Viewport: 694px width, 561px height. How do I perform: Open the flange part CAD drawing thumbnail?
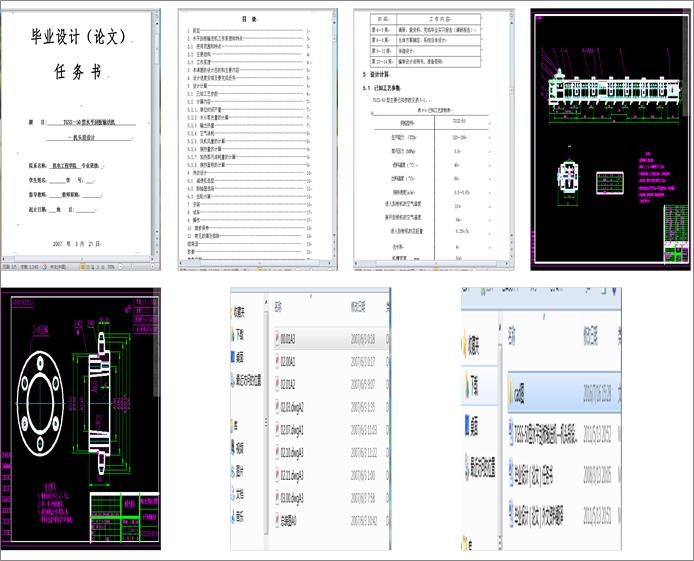coord(81,419)
